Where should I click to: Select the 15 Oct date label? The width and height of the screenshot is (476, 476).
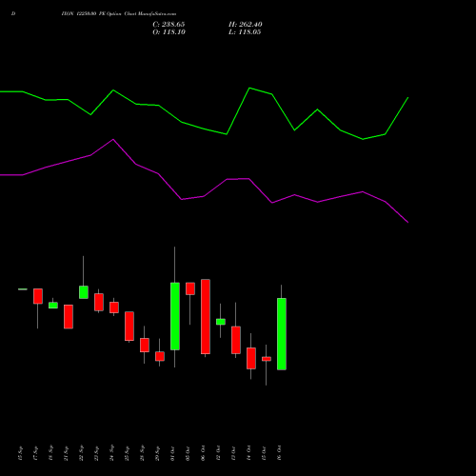pyautogui.click(x=264, y=453)
